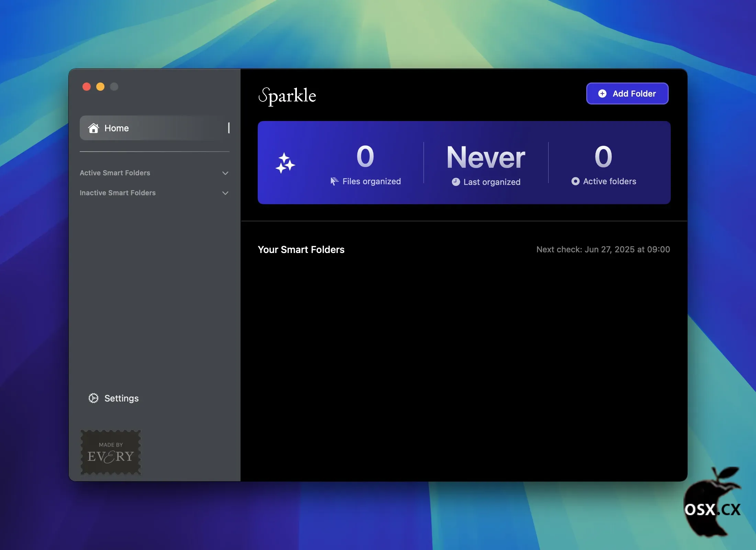756x550 pixels.
Task: Click the plus icon in Add Folder
Action: (602, 93)
